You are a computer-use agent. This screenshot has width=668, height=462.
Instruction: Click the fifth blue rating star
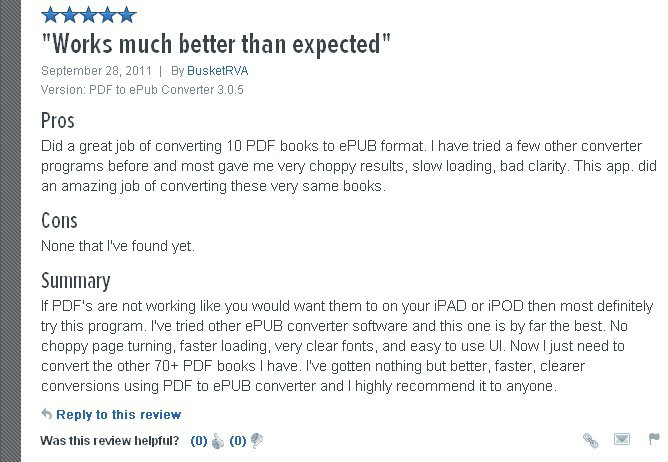click(127, 14)
